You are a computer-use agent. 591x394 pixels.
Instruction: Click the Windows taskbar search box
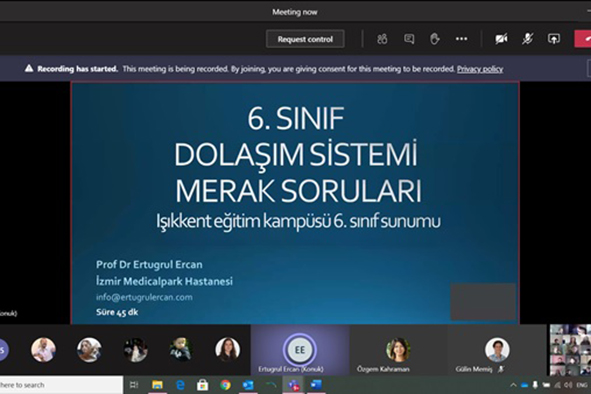(61, 385)
